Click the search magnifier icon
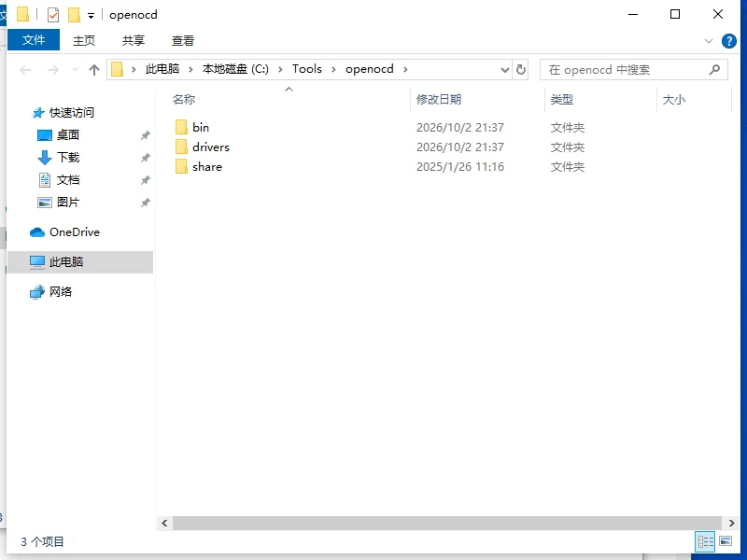 [x=714, y=70]
